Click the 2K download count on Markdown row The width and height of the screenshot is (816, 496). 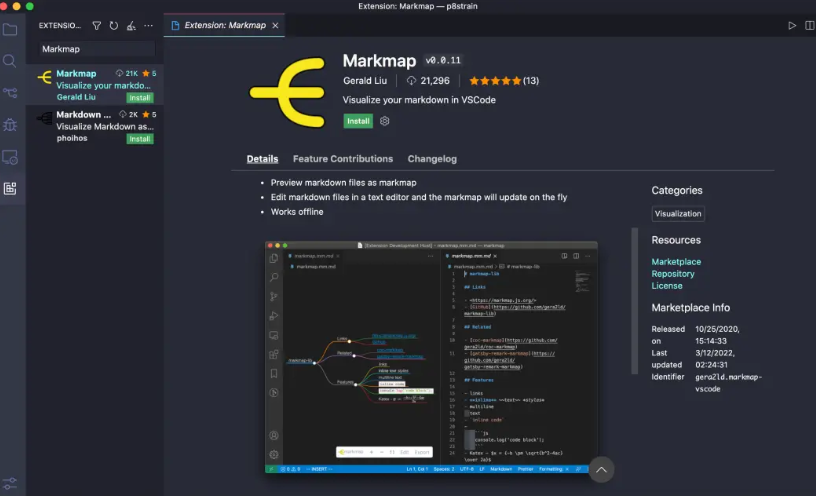point(129,115)
